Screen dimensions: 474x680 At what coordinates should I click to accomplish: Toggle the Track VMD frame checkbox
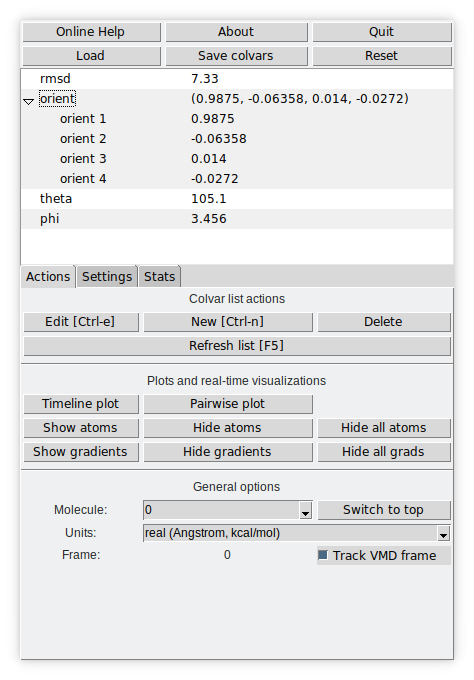tap(323, 555)
